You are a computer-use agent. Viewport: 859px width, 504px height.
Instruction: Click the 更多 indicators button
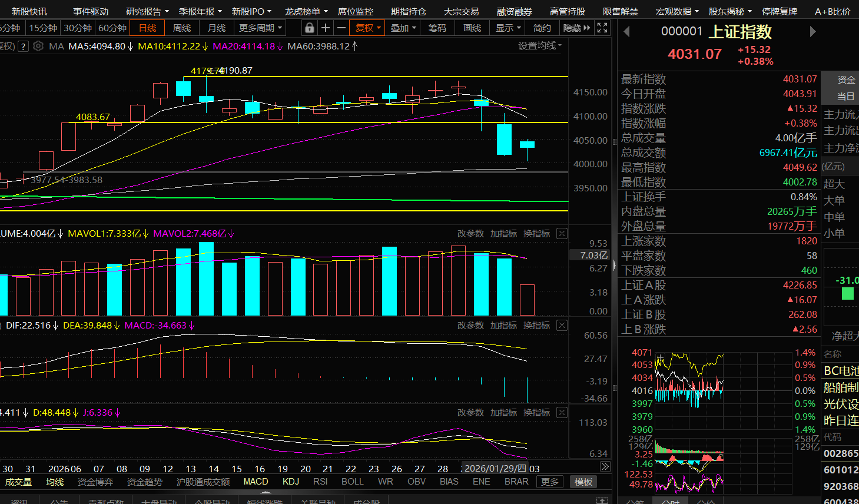coord(550,482)
